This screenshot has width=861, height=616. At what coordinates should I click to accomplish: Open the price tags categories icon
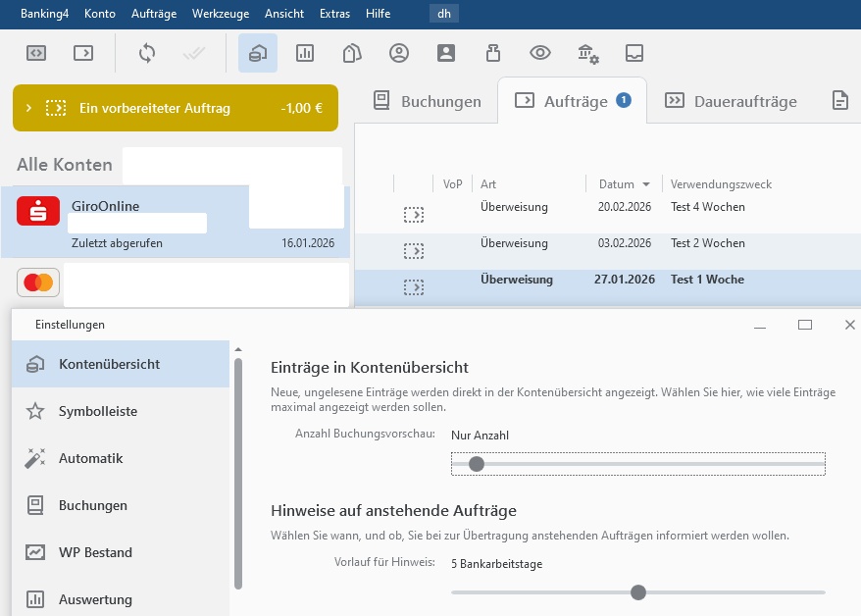click(x=352, y=53)
